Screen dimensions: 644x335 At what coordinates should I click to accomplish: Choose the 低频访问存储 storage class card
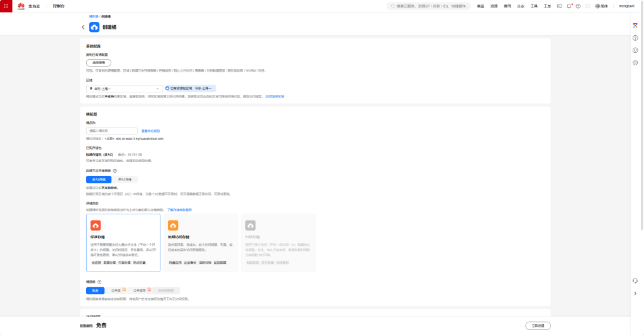(x=201, y=243)
